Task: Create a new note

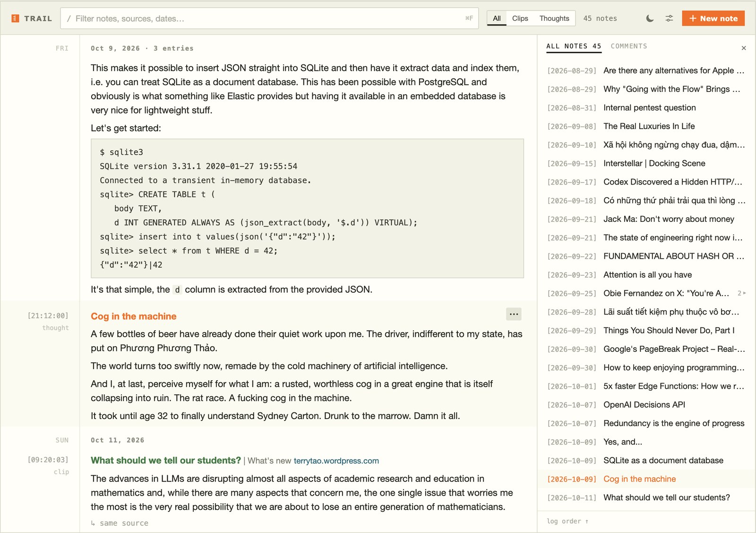Action: coord(713,18)
